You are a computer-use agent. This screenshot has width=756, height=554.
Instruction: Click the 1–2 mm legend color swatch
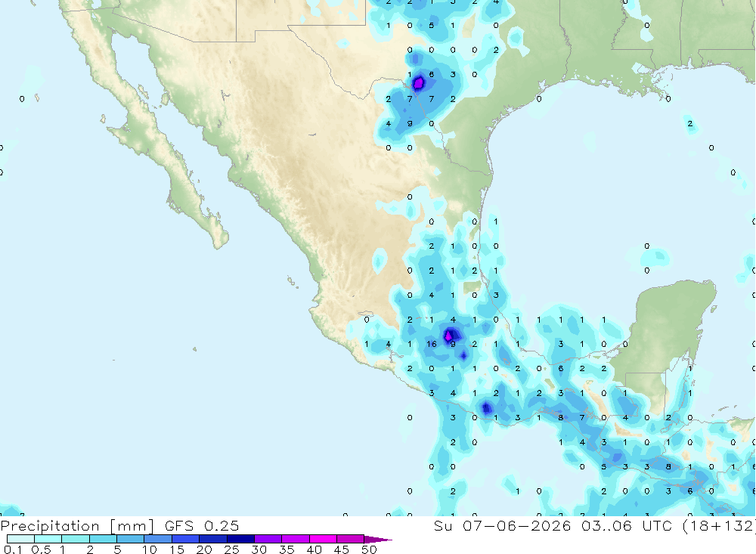point(76,539)
